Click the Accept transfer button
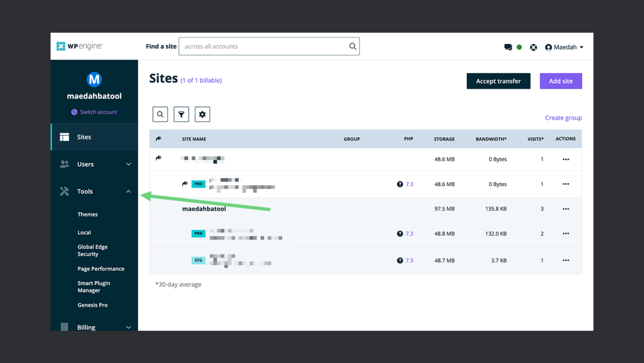The height and width of the screenshot is (363, 644). coord(498,81)
